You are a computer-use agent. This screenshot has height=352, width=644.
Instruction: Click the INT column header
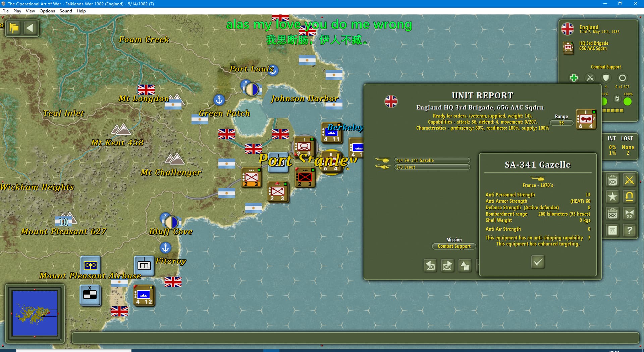[x=611, y=138]
